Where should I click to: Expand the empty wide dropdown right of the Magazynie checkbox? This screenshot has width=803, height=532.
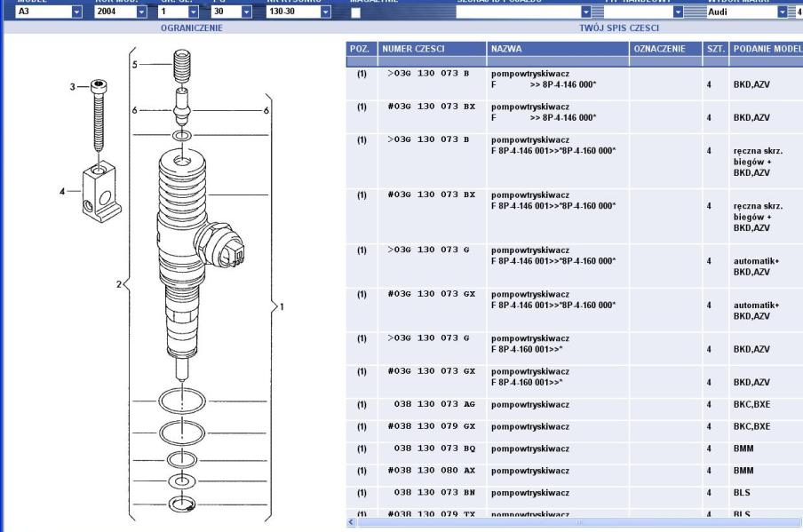point(586,12)
